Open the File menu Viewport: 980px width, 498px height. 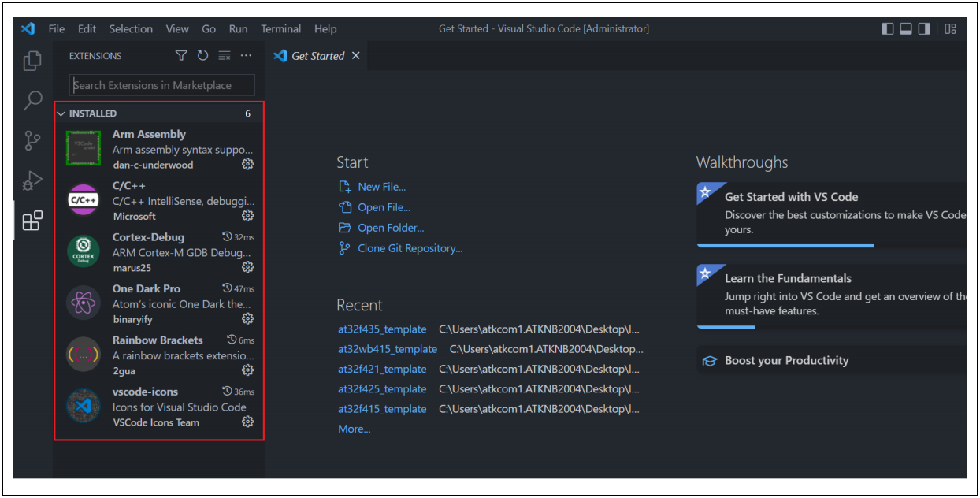[57, 29]
